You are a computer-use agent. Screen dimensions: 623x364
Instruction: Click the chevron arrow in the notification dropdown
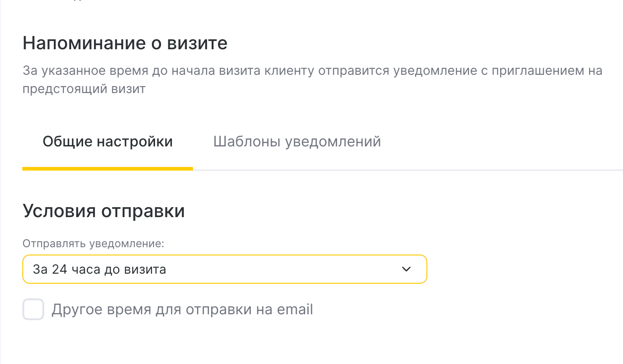pyautogui.click(x=406, y=269)
